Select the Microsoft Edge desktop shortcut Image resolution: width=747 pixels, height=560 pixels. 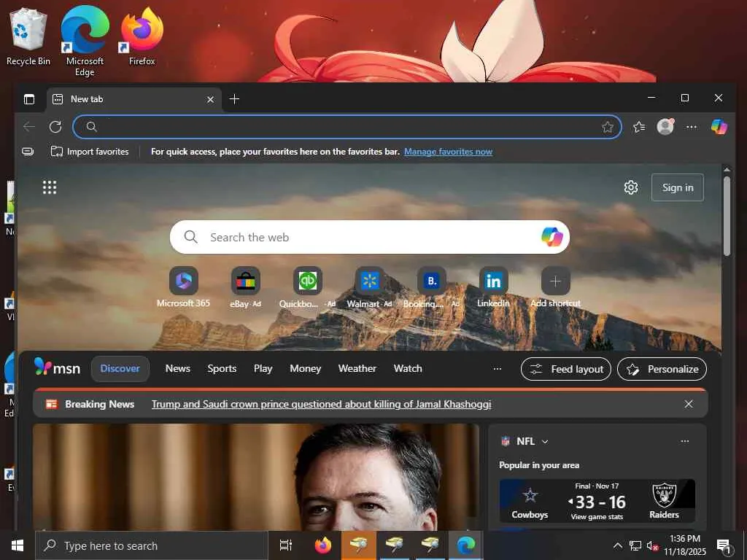[85, 41]
